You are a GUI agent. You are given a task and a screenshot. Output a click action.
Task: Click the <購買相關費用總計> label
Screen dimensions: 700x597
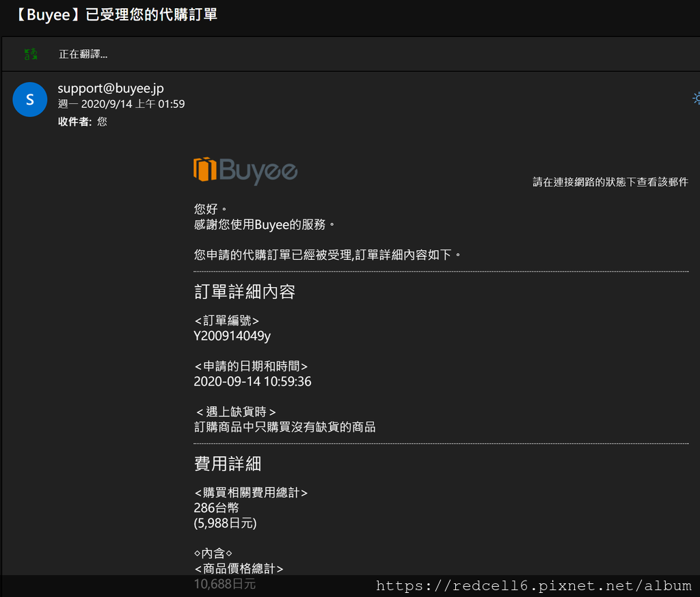tap(251, 492)
